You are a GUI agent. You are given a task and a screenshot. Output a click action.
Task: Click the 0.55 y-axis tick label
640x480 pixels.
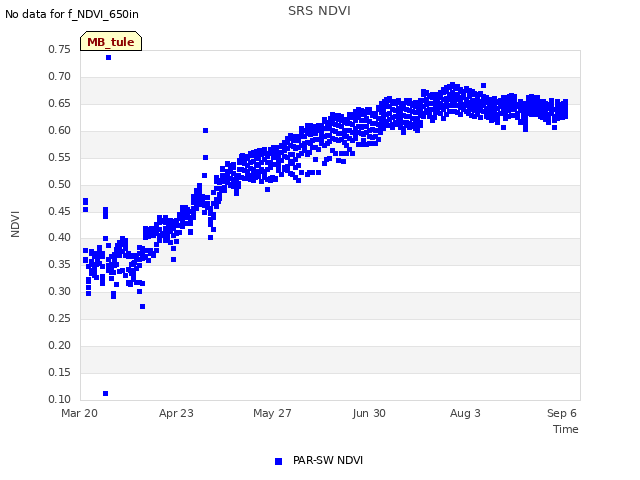[59, 157]
